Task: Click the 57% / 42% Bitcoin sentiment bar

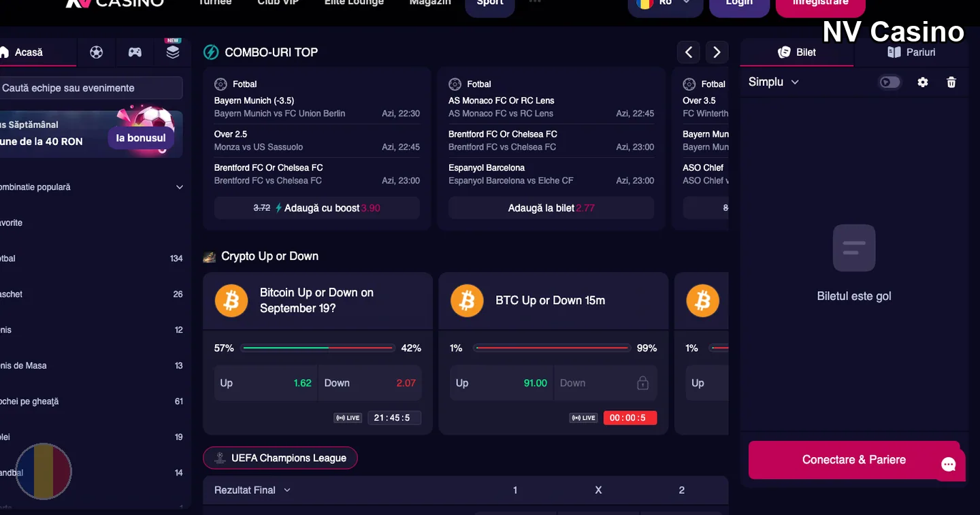Action: click(318, 348)
